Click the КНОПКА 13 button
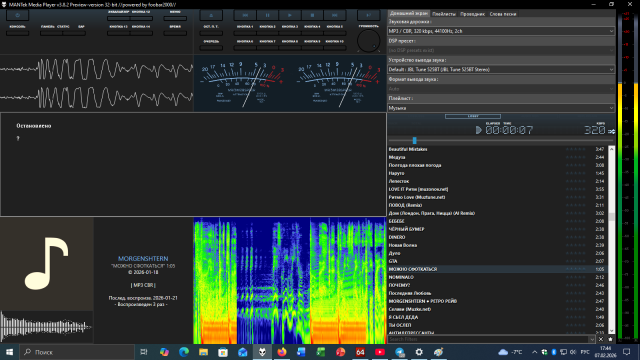 tap(118, 33)
